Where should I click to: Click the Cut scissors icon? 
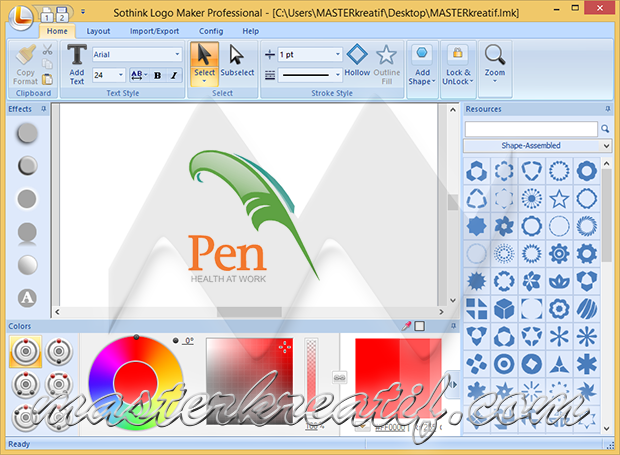point(47,50)
